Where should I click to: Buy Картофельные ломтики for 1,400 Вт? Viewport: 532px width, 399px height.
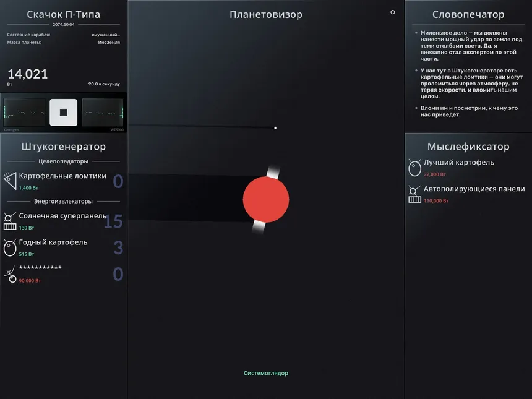[64, 181]
